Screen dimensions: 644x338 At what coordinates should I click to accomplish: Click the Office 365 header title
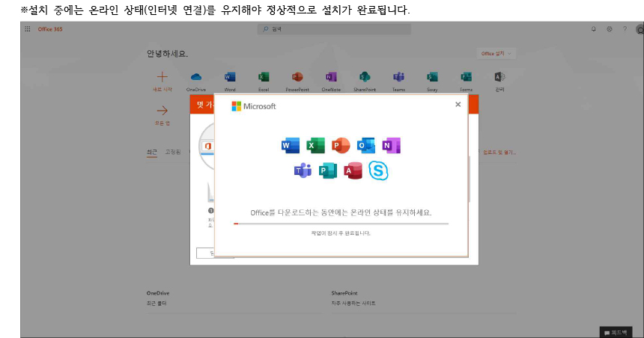(50, 29)
